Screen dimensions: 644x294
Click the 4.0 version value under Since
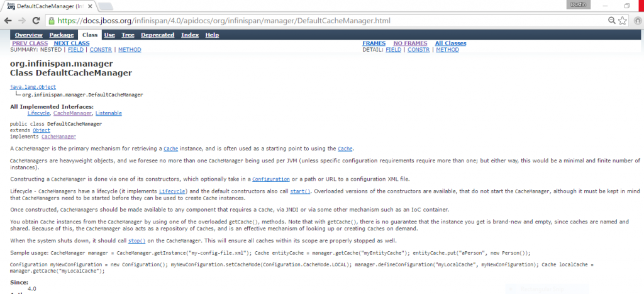(31, 289)
